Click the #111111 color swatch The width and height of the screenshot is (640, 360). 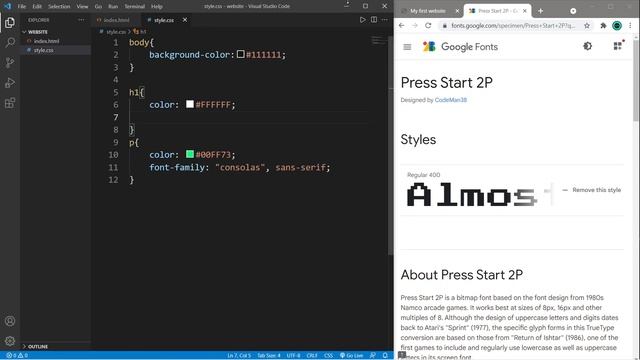click(241, 54)
